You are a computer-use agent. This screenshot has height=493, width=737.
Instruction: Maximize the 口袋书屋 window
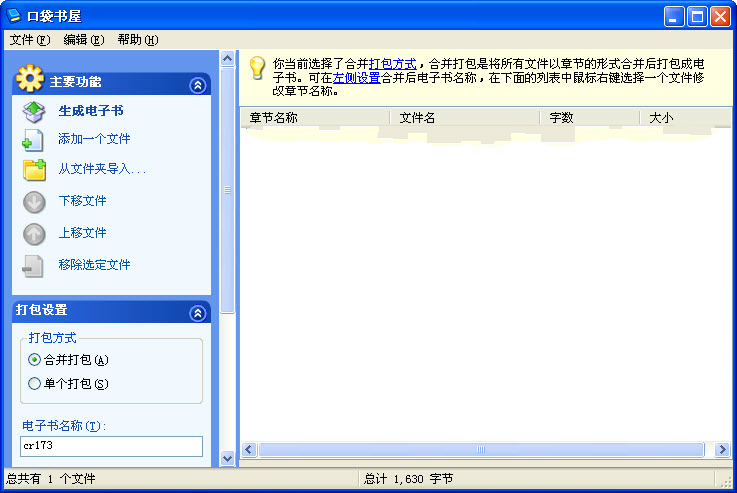698,17
